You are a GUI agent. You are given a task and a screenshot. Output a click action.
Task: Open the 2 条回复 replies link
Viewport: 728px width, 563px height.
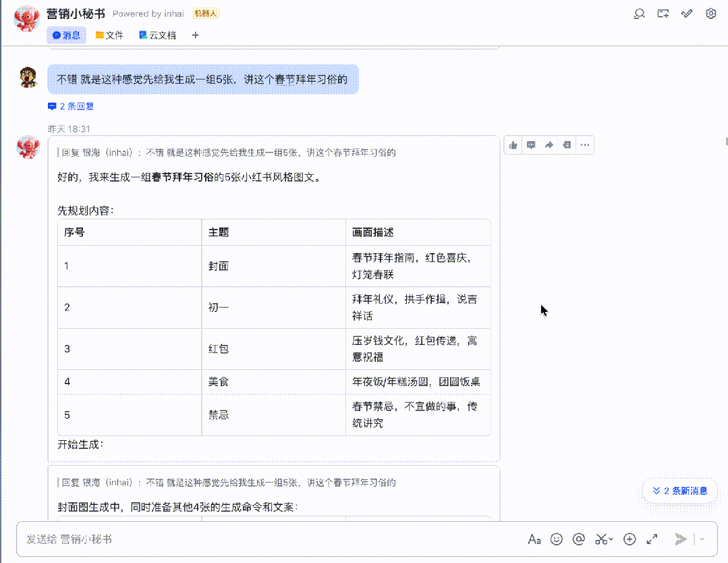coord(70,106)
